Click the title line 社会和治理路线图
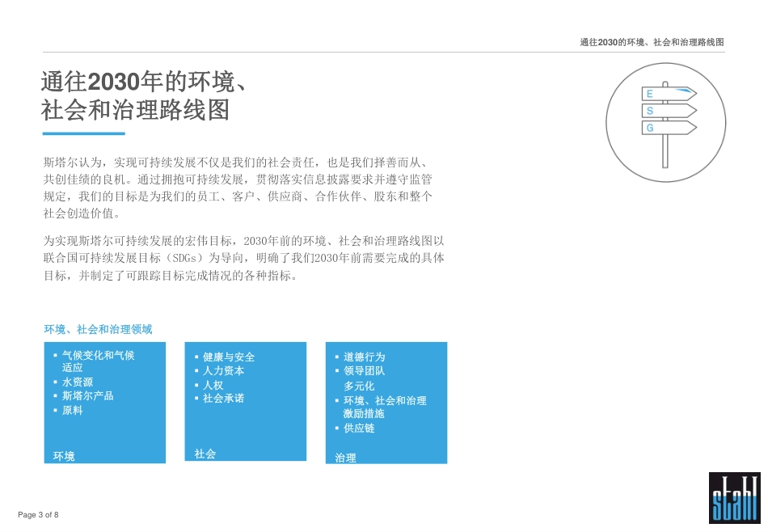 click(x=135, y=110)
